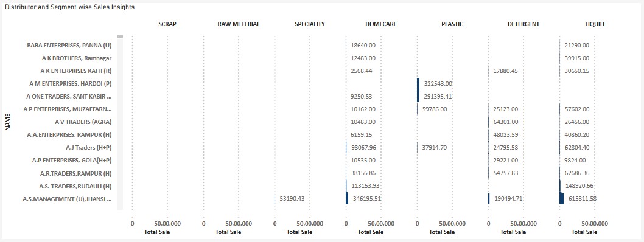This screenshot has height=242, width=644.
Task: Click the A.S.MANAGEMENT detergent bar 190494.71
Action: click(x=489, y=198)
